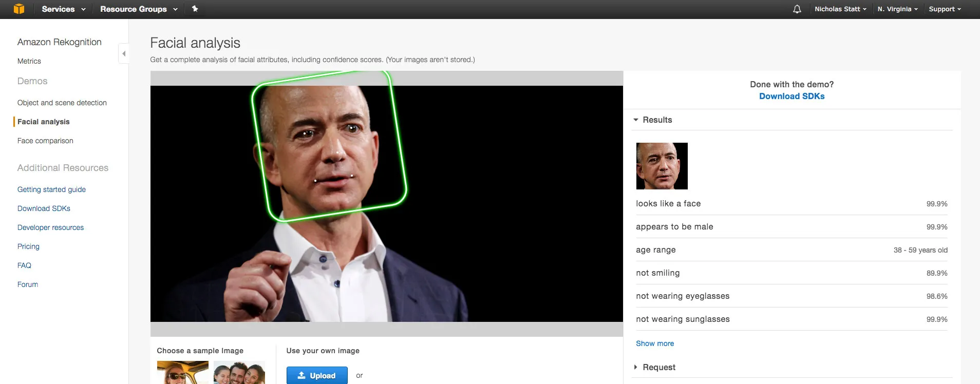Open the Nicholas Statt account menu
Screen dimensions: 980x384
(840, 9)
